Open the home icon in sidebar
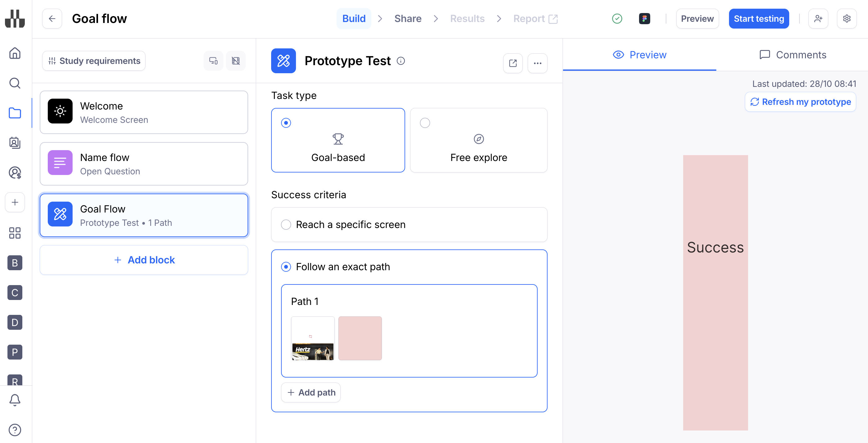Viewport: 868px width, 443px height. coord(15,53)
